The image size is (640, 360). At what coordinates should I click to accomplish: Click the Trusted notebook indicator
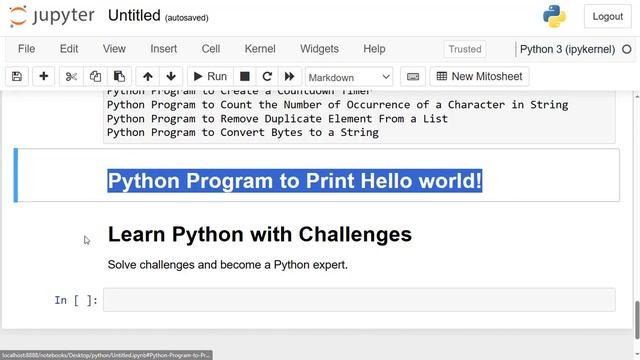coord(465,49)
